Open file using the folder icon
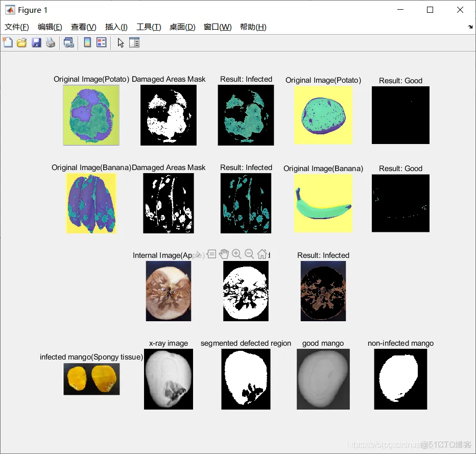Screen dimensions: 476x454 [x=21, y=42]
